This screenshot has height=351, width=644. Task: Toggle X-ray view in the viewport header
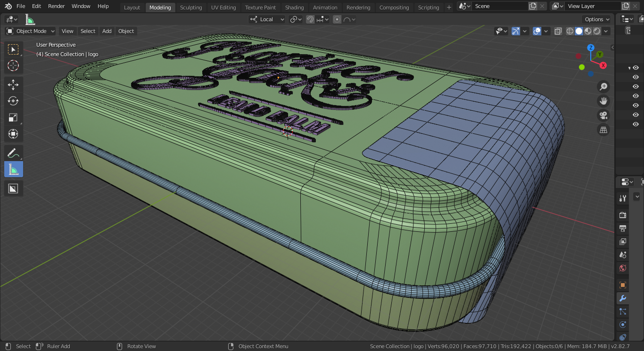558,31
